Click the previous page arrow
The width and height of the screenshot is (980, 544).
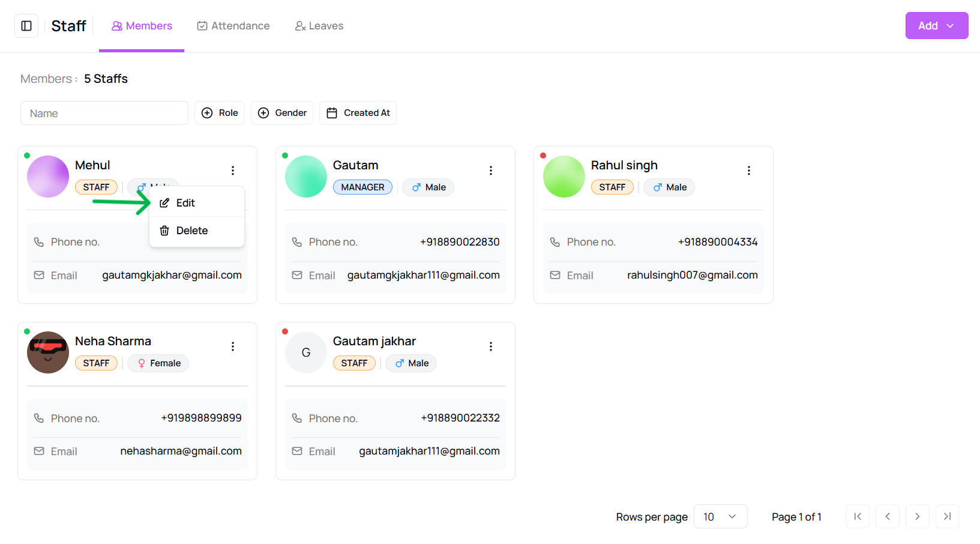[888, 516]
